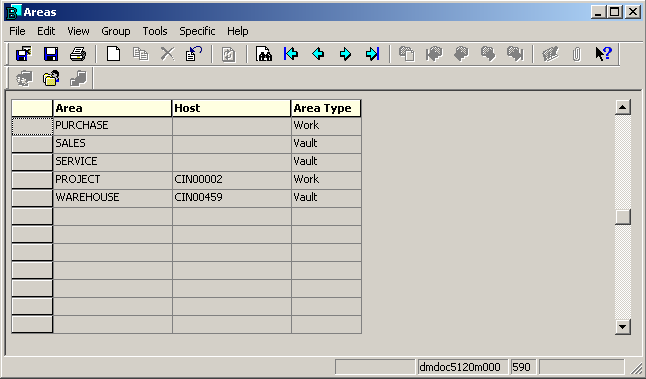
Task: Click the greyed last group icon
Action: (515, 54)
